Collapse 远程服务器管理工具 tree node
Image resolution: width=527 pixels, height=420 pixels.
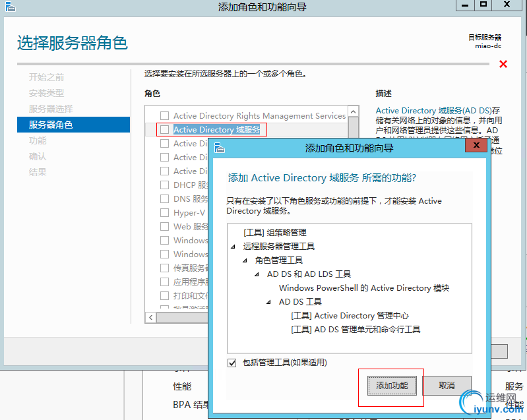pos(233,247)
